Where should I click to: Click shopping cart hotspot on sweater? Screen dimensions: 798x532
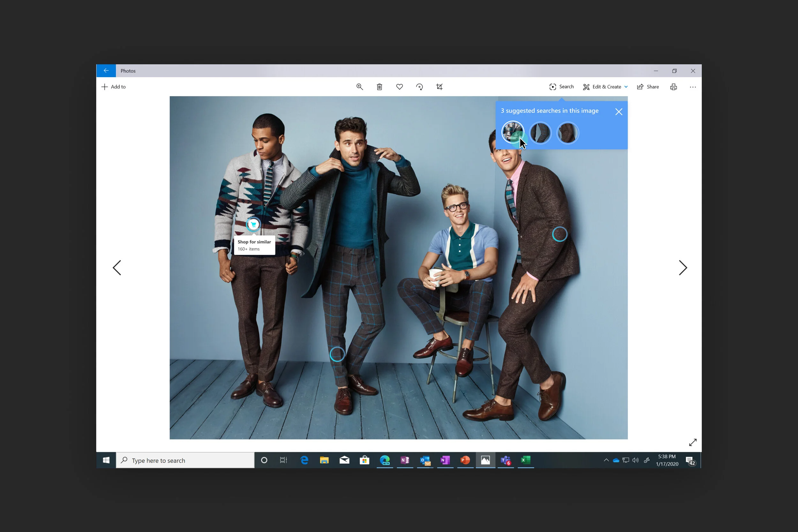(x=253, y=224)
